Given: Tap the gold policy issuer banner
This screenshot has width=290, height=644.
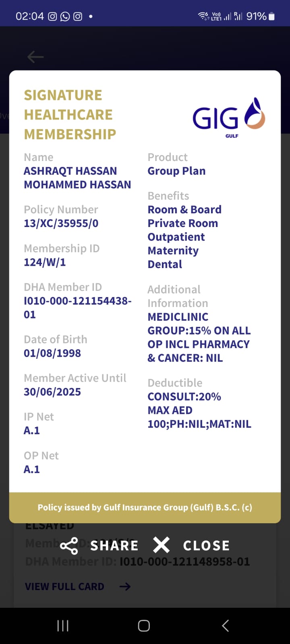Looking at the screenshot, I should pos(145,508).
